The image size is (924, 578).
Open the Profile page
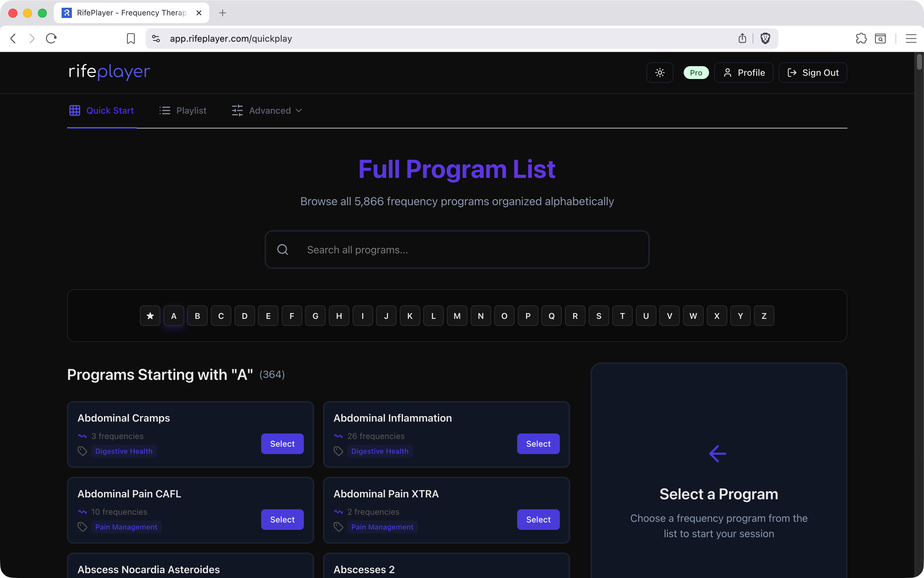744,73
